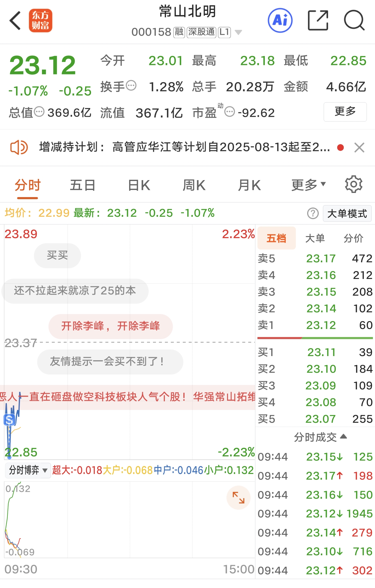Tap the question mark help icon

313,213
